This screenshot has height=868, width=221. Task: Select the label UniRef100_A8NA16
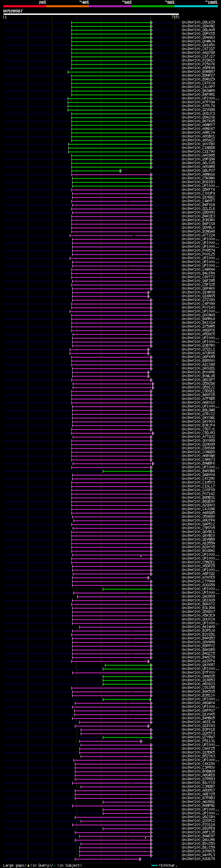[198, 175]
